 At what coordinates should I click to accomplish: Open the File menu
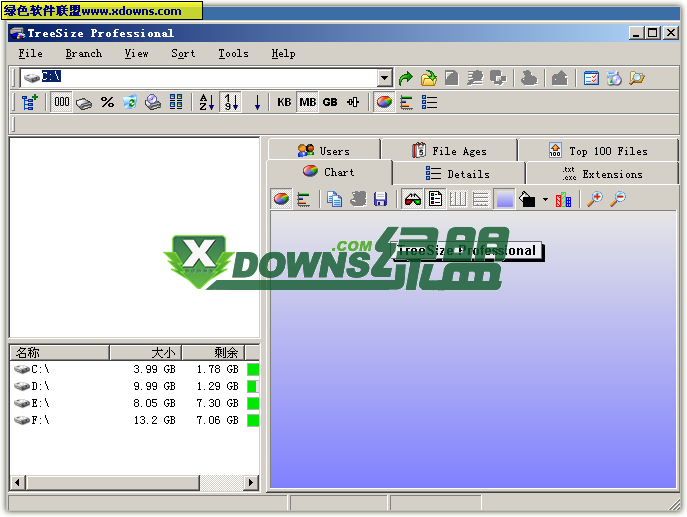(30, 53)
